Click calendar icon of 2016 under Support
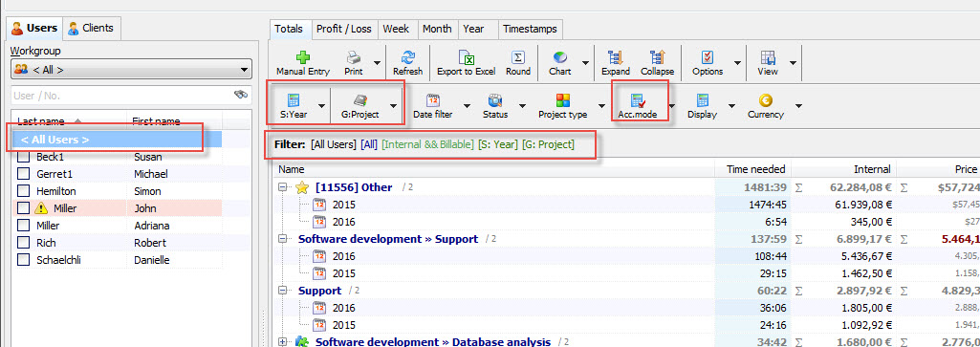Viewport: 980px width, 347px height. [x=319, y=308]
